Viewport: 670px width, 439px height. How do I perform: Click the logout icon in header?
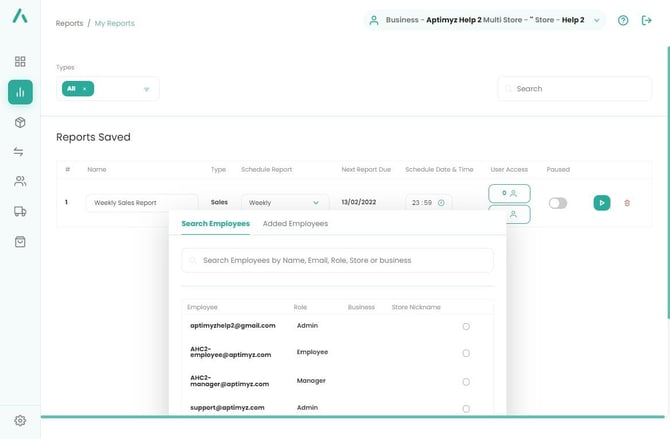pyautogui.click(x=647, y=20)
